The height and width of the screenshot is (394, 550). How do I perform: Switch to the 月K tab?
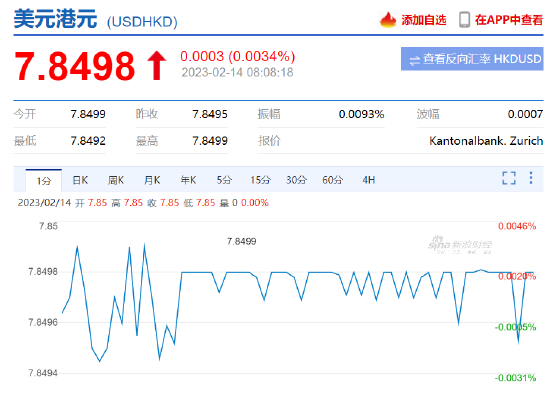point(152,180)
